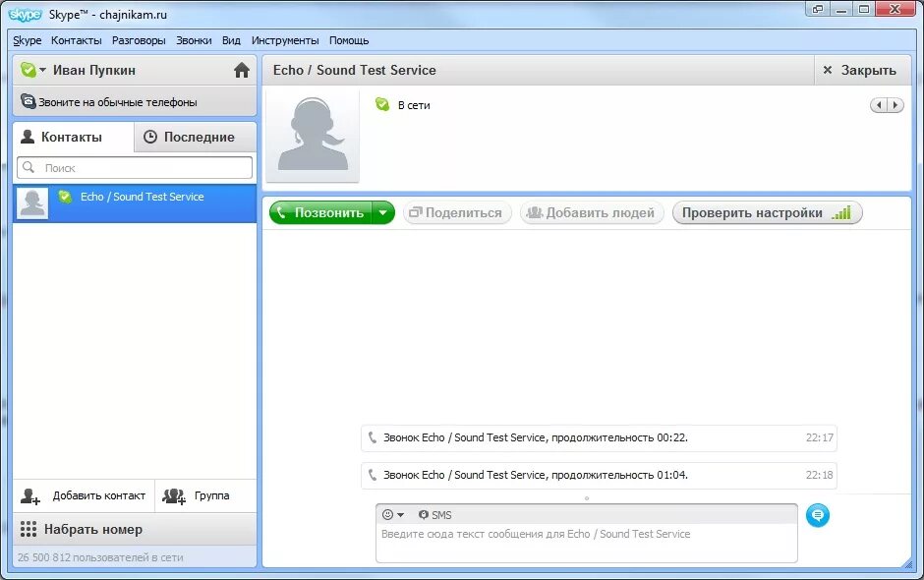The width and height of the screenshot is (924, 580).
Task: Select Echo / Sound Test Service contact
Action: click(135, 203)
